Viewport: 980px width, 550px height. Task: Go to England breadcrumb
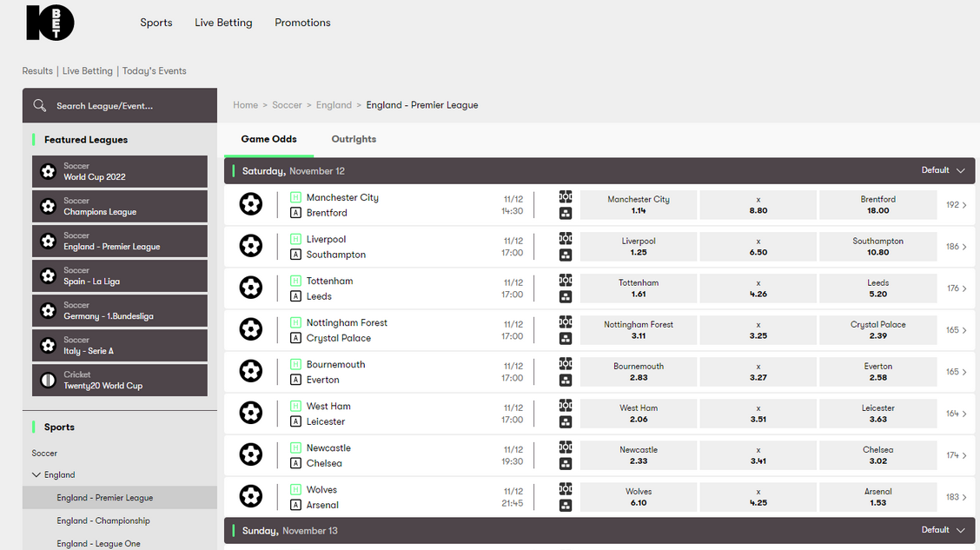coord(334,105)
